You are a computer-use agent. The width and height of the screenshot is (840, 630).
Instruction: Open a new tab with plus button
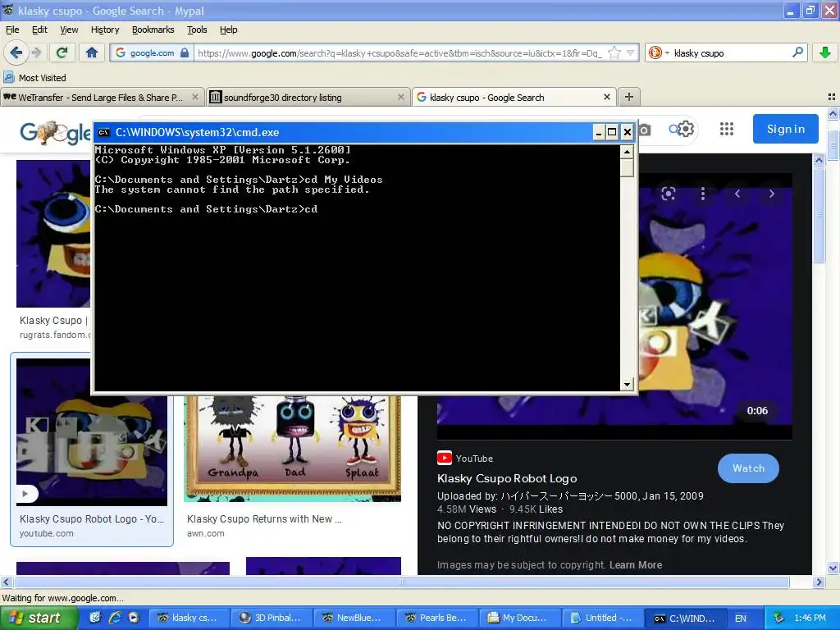point(629,97)
